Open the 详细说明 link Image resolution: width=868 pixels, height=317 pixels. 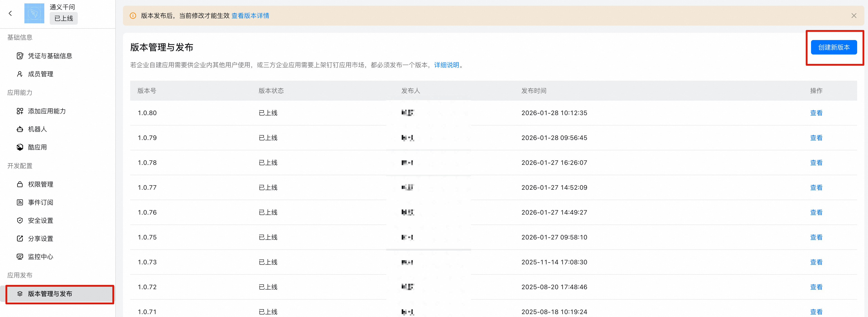(x=446, y=65)
